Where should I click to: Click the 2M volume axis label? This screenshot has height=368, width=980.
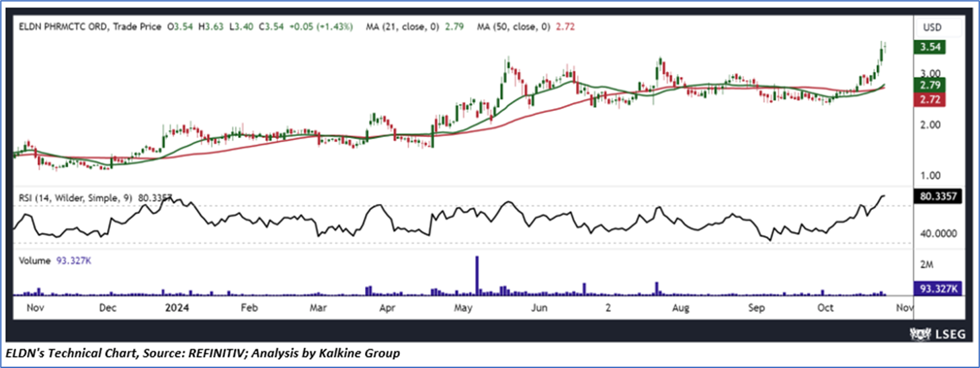926,265
